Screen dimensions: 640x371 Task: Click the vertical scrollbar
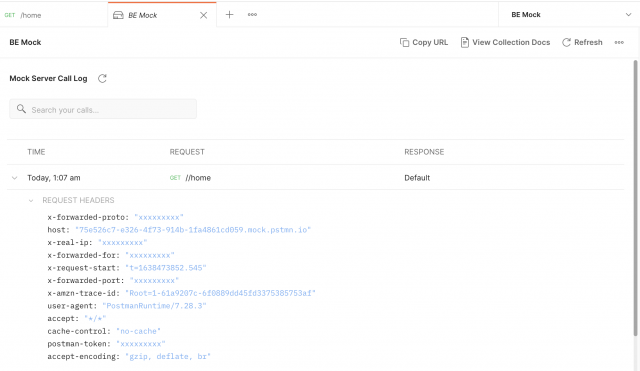click(636, 198)
